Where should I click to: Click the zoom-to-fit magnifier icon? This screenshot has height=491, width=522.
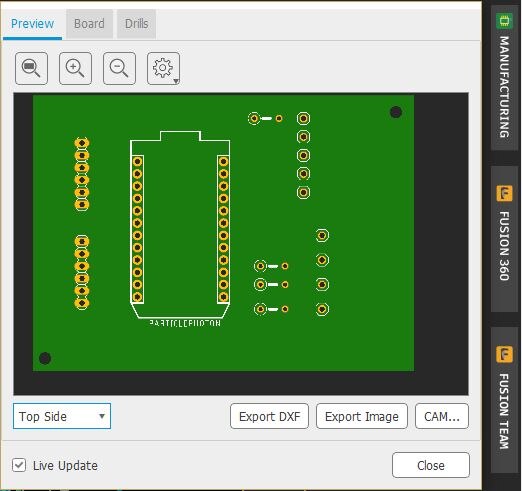tap(31, 68)
